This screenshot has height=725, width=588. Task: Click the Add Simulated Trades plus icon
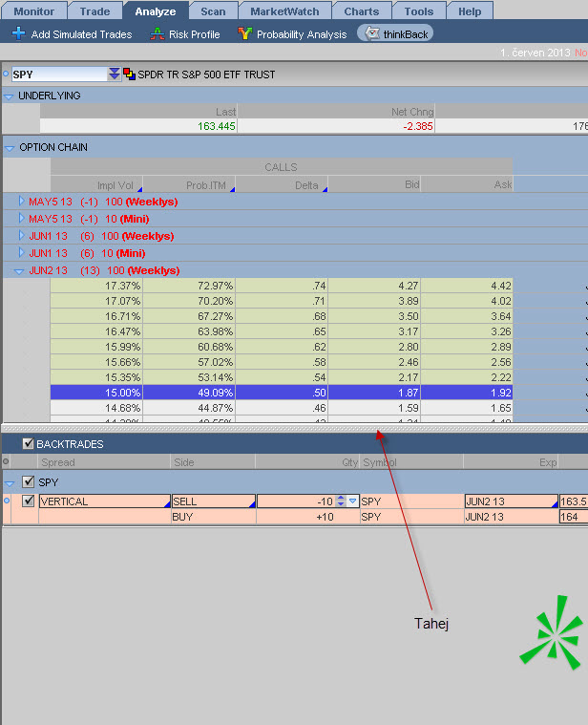tap(18, 33)
